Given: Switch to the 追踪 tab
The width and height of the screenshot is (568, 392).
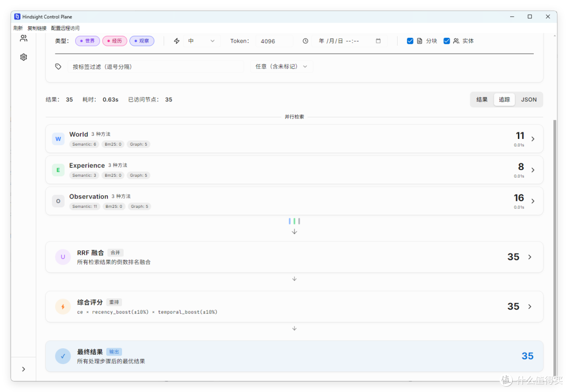Looking at the screenshot, I should [x=504, y=99].
